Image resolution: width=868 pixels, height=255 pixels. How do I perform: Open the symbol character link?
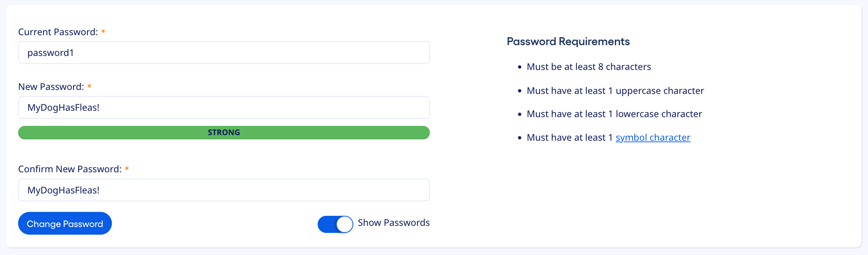652,137
